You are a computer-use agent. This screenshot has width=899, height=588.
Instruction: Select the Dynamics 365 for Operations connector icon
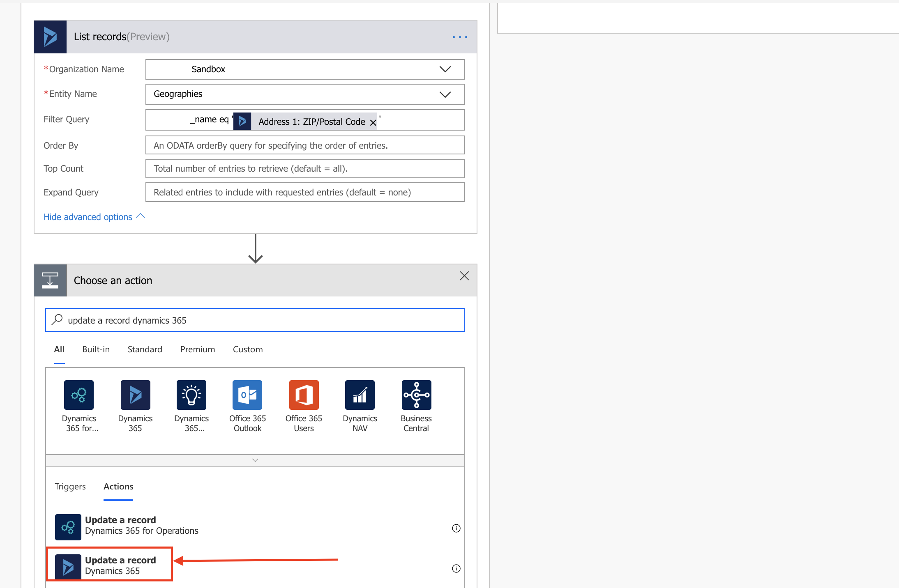tap(78, 395)
